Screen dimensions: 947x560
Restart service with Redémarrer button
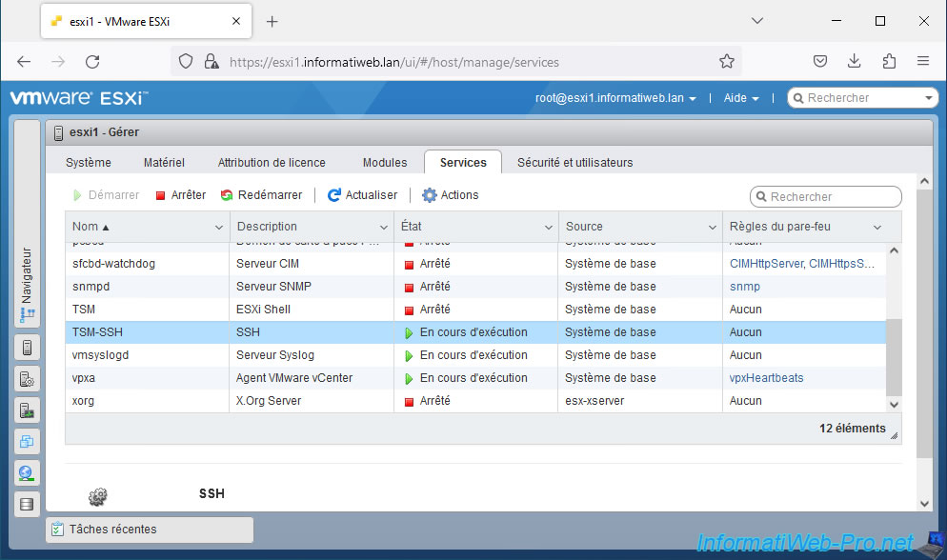pos(261,195)
